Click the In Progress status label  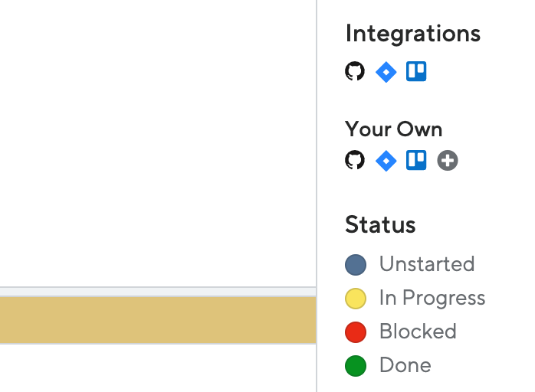432,298
